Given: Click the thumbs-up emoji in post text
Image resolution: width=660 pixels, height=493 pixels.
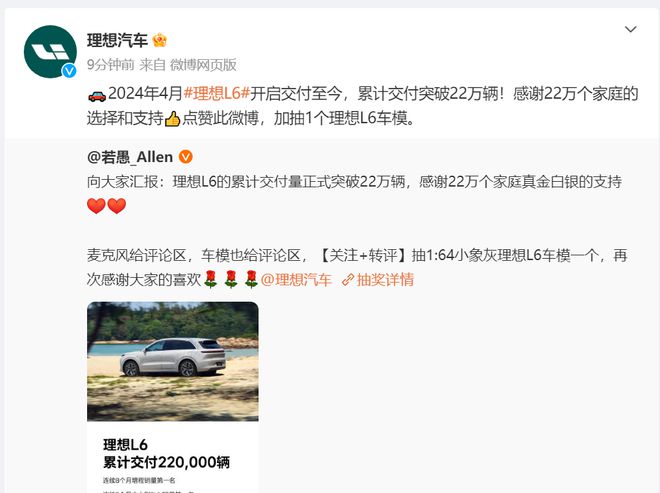Looking at the screenshot, I should [x=173, y=119].
